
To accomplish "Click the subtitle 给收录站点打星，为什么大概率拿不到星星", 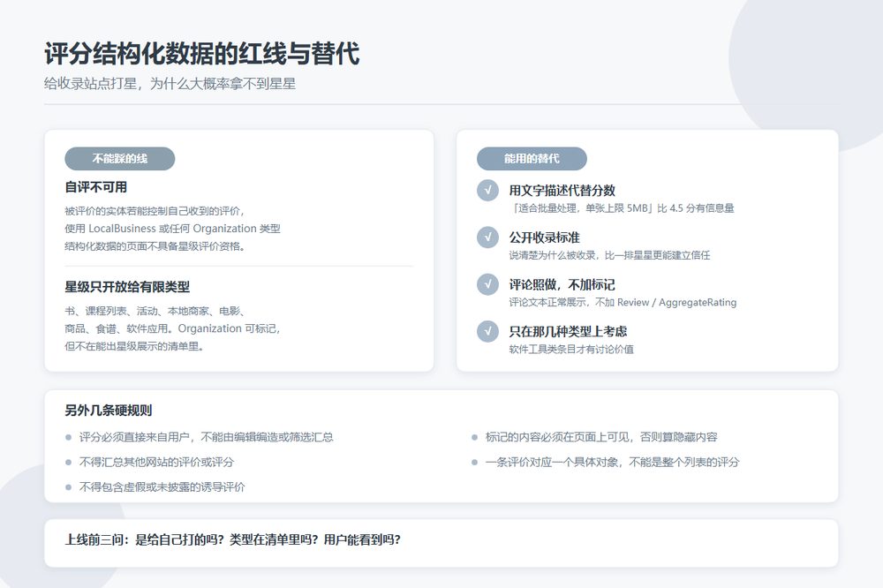I will click(x=170, y=84).
